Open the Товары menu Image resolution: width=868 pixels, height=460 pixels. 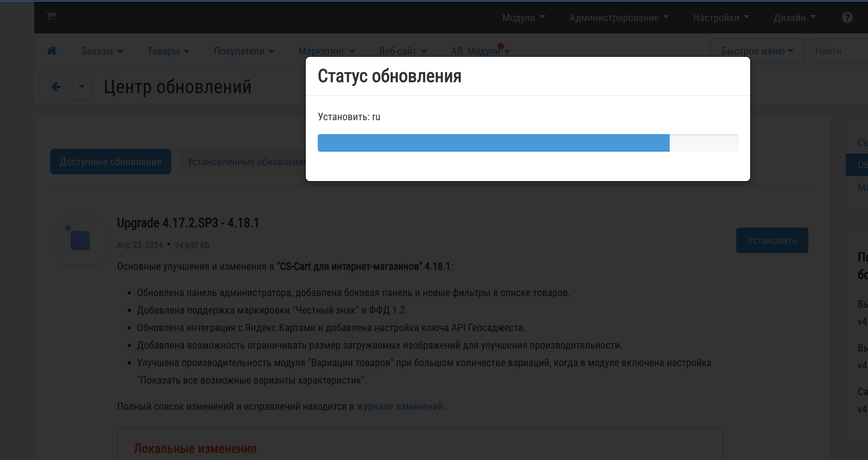[x=168, y=51]
